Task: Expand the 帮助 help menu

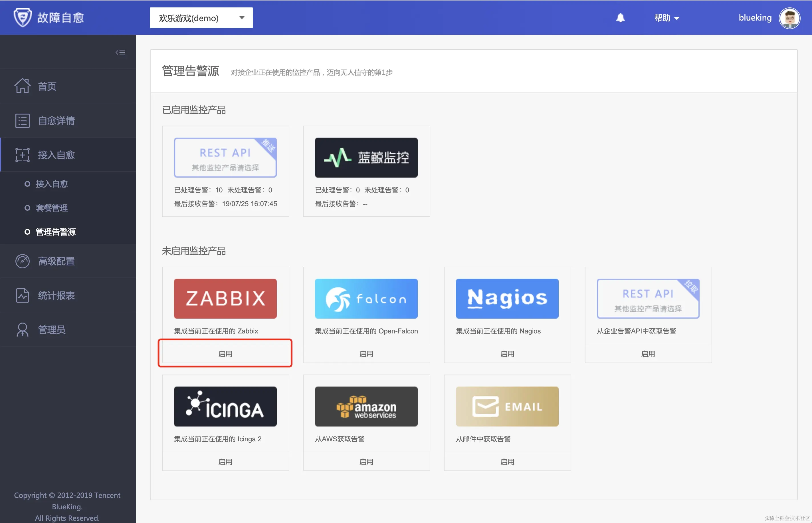Action: pyautogui.click(x=666, y=18)
